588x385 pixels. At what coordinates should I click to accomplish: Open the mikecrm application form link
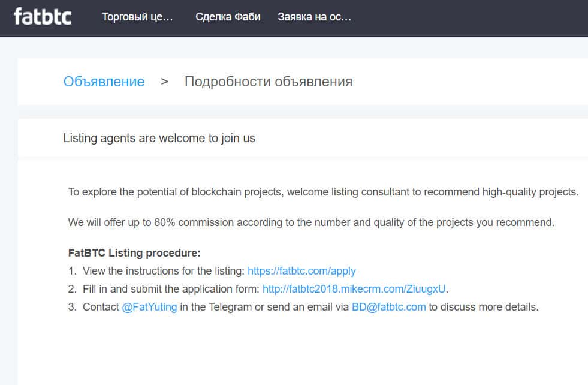tap(354, 289)
